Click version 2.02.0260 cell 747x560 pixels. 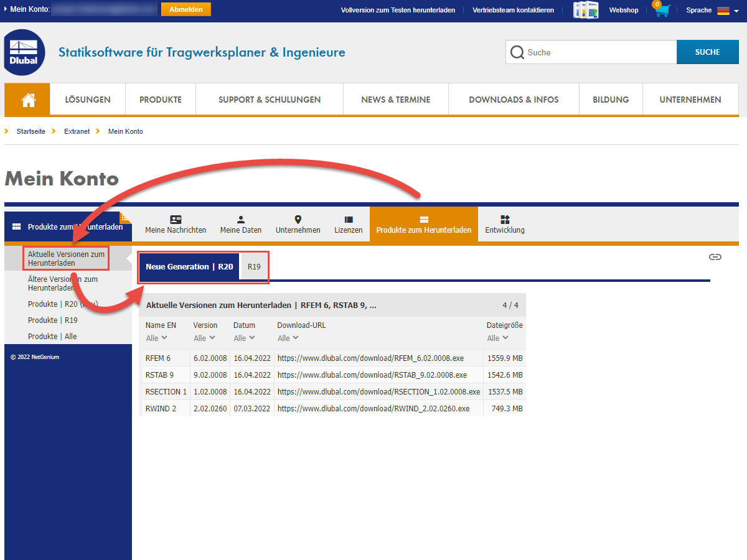pos(210,408)
